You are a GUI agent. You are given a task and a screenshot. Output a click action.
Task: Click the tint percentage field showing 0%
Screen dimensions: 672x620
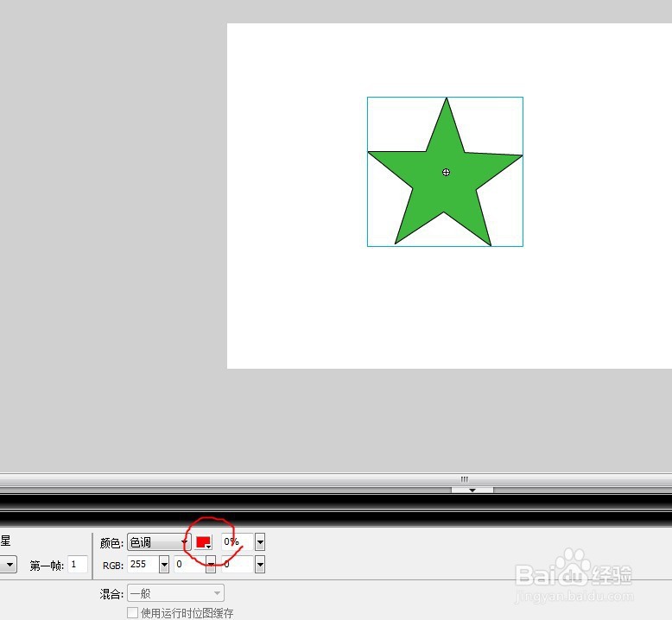point(237,541)
